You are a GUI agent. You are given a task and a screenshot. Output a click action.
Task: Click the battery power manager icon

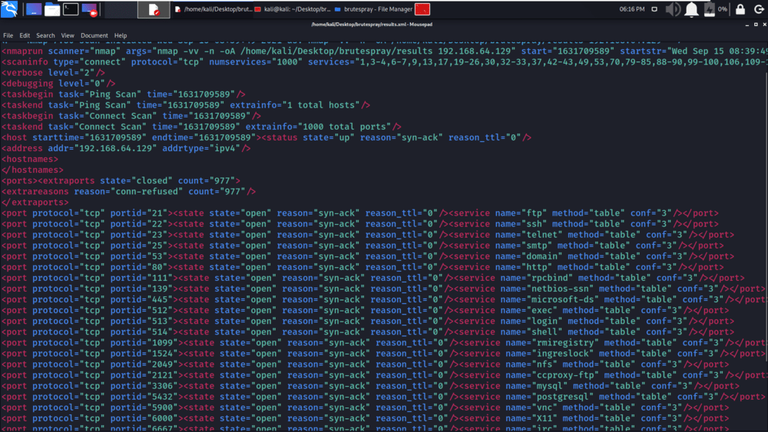pos(709,9)
